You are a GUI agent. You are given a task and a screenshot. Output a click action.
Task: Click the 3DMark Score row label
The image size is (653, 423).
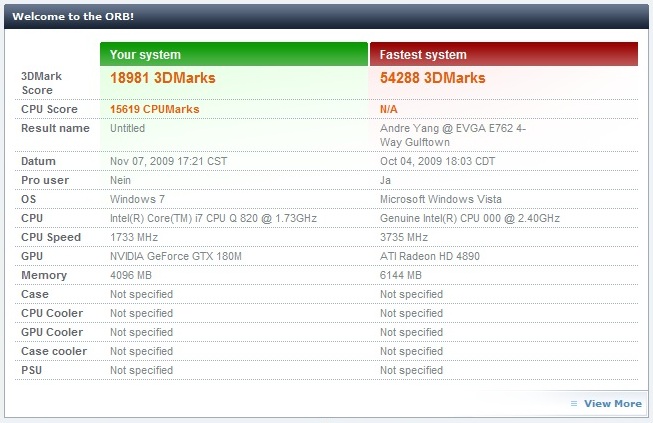(x=42, y=83)
